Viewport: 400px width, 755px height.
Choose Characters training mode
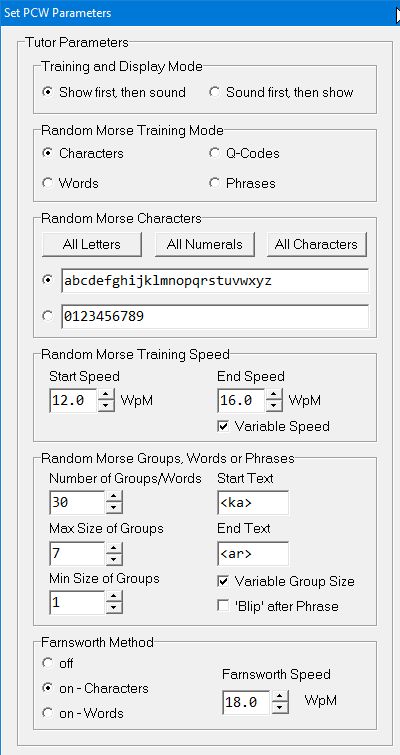click(83, 153)
